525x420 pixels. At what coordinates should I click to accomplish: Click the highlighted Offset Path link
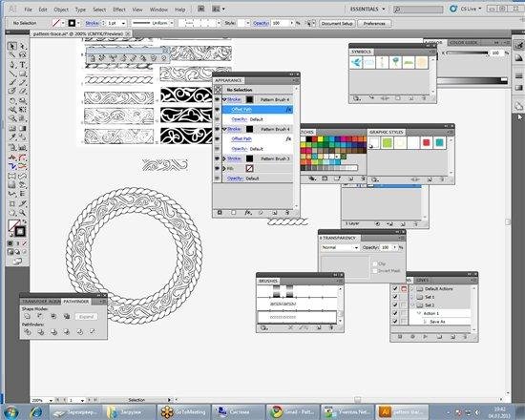click(x=241, y=110)
